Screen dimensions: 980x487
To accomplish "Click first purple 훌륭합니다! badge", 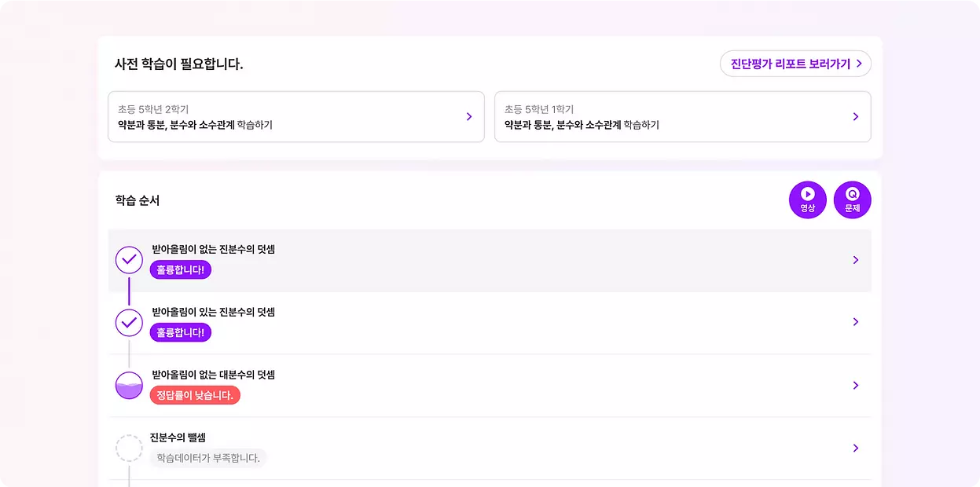I will pos(181,269).
